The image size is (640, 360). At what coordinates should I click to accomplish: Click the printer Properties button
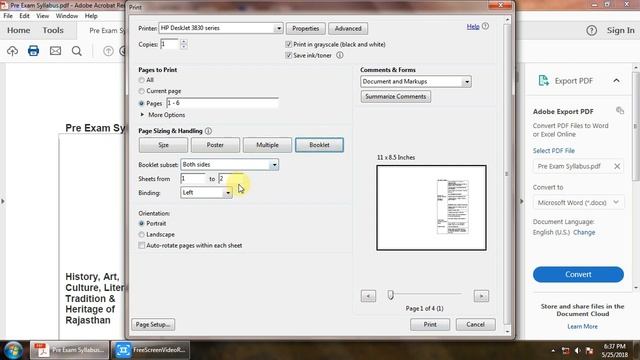click(x=305, y=29)
